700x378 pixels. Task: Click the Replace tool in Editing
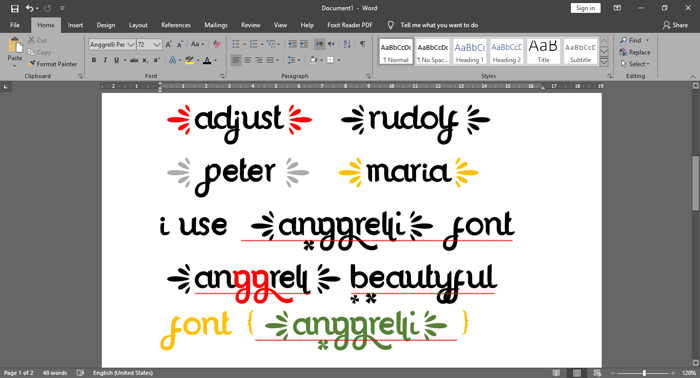pos(635,52)
